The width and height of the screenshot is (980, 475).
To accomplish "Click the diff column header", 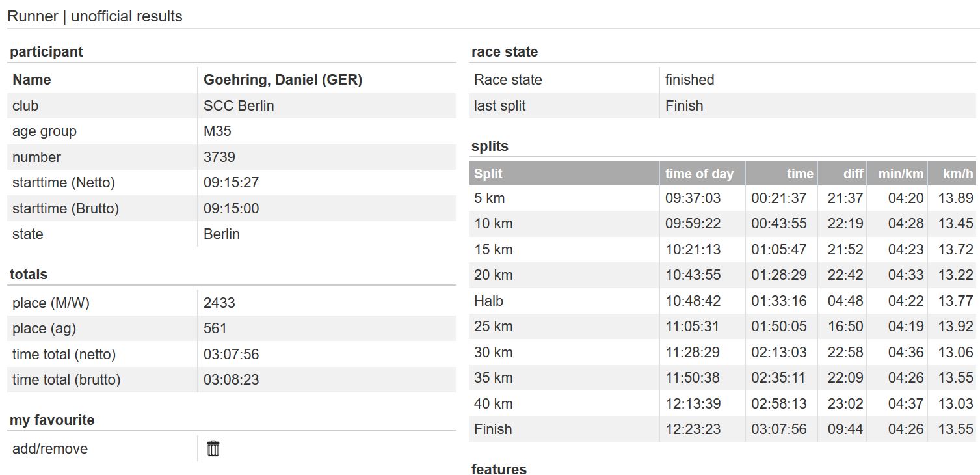I will point(853,174).
